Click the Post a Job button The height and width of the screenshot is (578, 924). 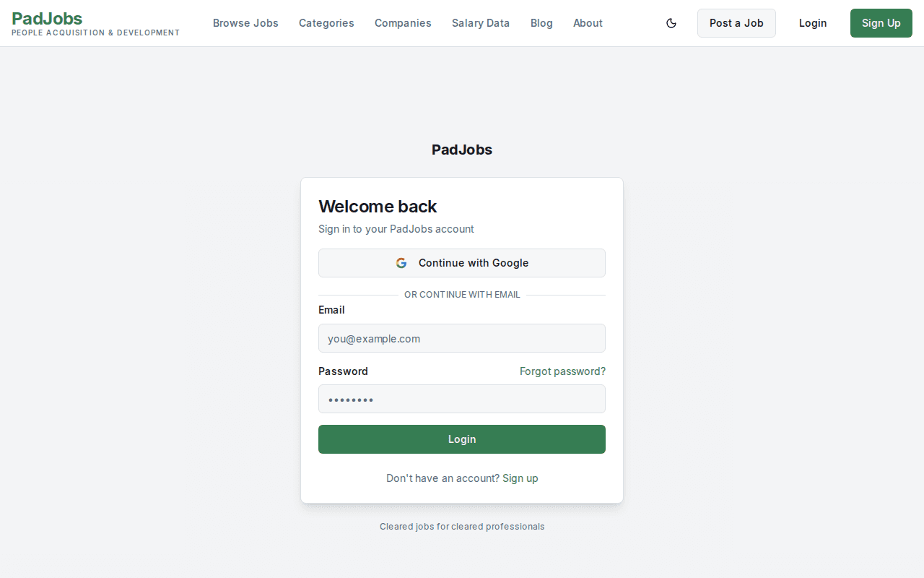tap(736, 23)
